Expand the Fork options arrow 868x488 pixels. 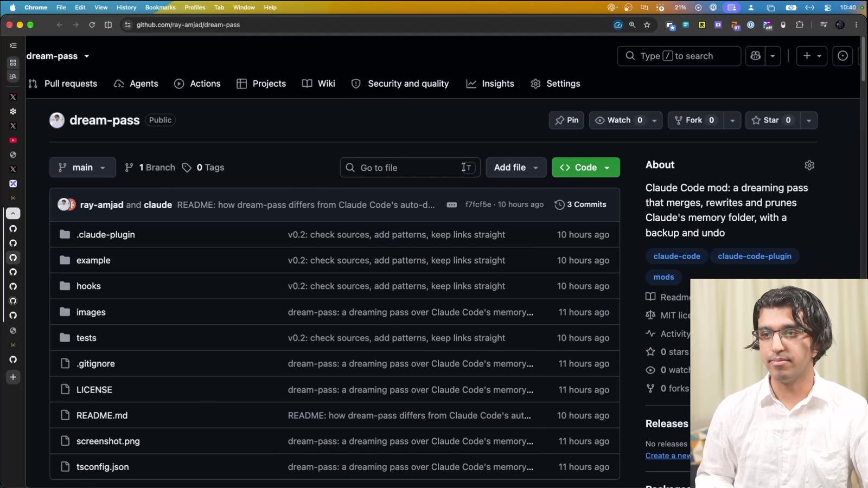point(732,120)
